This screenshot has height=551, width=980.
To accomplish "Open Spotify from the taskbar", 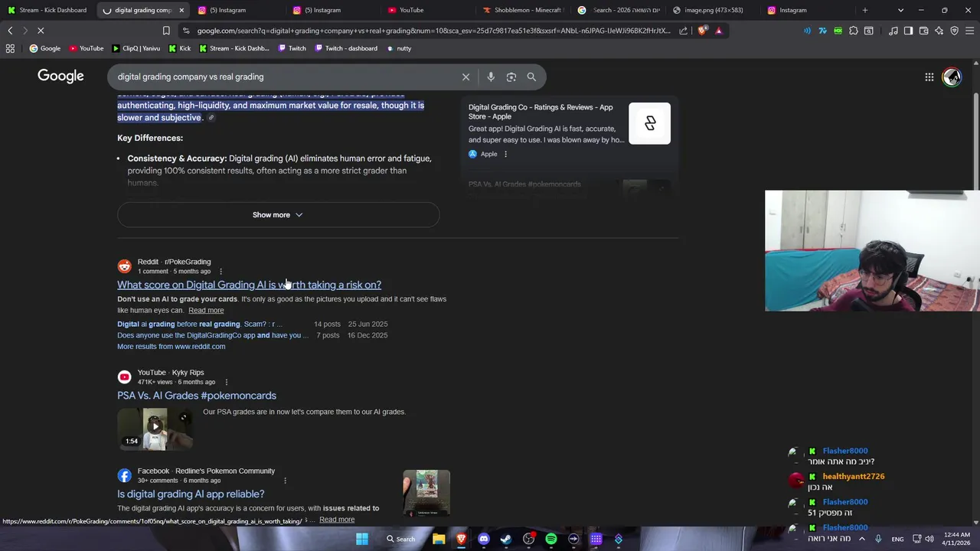I will 551,539.
